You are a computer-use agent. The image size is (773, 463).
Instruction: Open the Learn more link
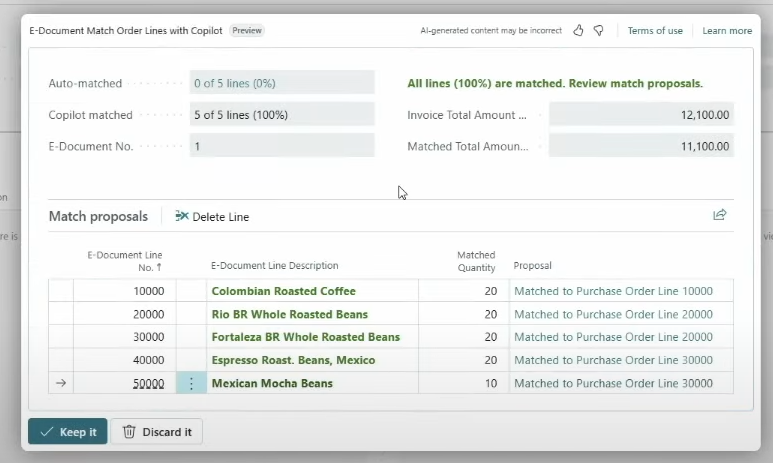(x=727, y=31)
